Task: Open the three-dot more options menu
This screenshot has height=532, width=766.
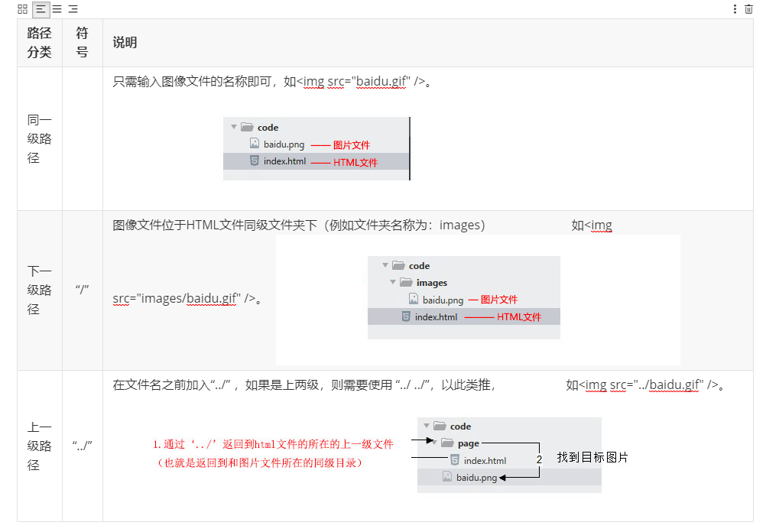Action: (x=735, y=9)
